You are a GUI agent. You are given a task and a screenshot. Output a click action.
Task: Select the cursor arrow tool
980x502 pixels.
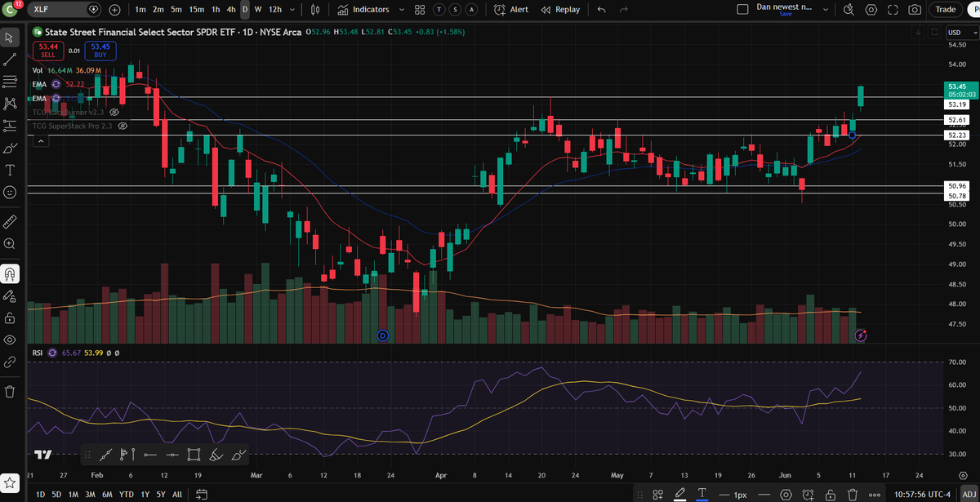10,38
